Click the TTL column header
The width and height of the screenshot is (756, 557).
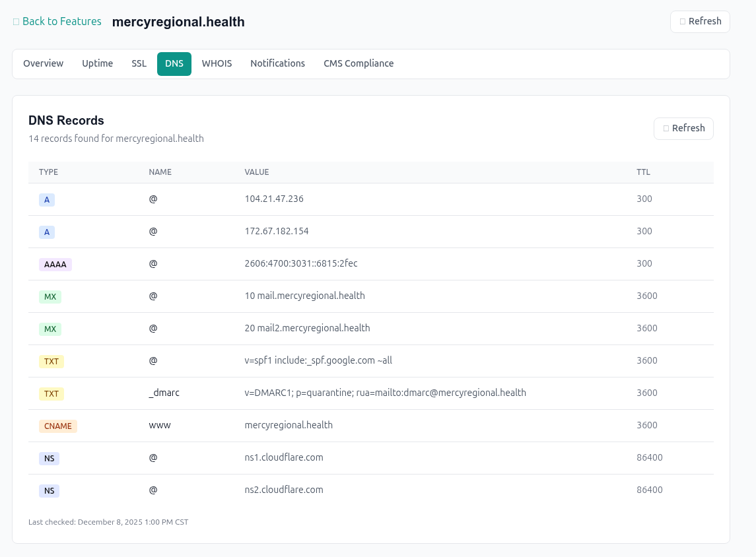[x=643, y=172]
